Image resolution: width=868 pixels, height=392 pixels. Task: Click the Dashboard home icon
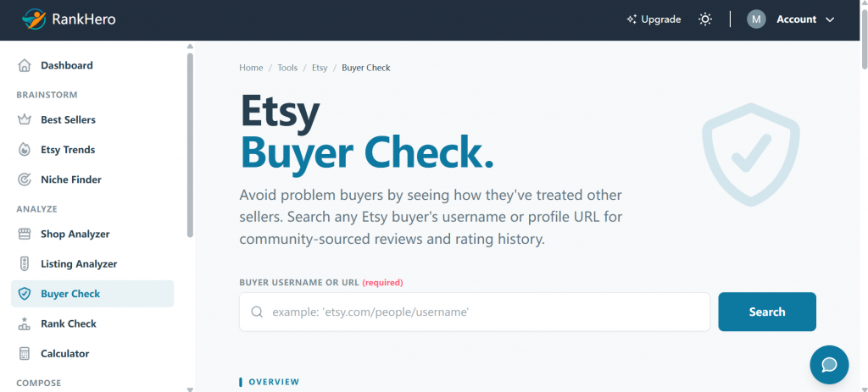25,65
